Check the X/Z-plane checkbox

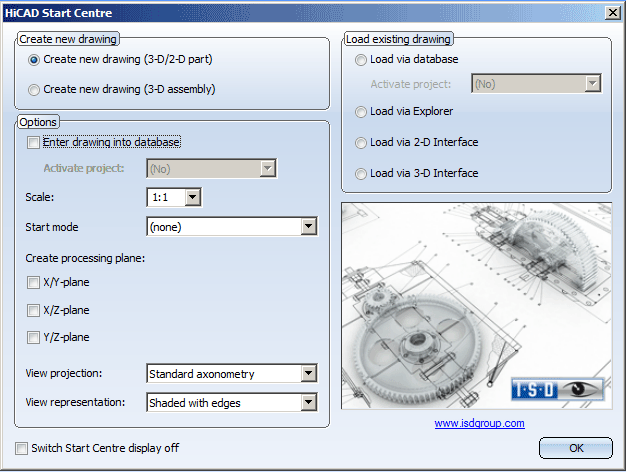pos(35,310)
